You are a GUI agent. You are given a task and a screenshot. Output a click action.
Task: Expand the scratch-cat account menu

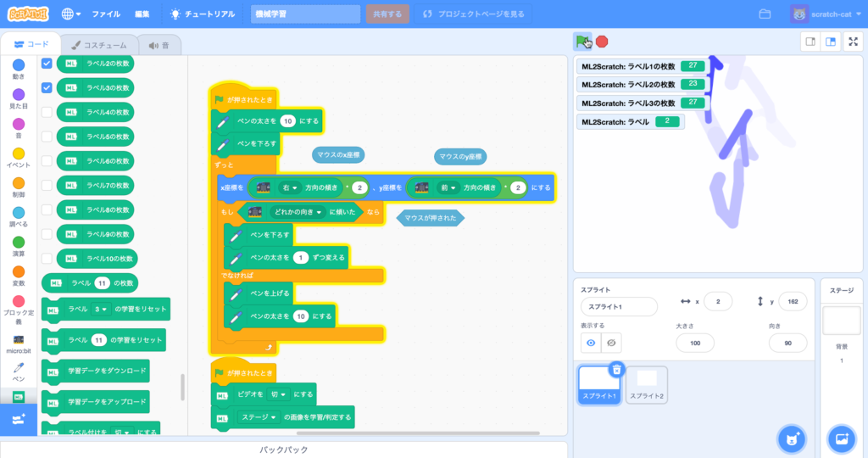click(826, 14)
